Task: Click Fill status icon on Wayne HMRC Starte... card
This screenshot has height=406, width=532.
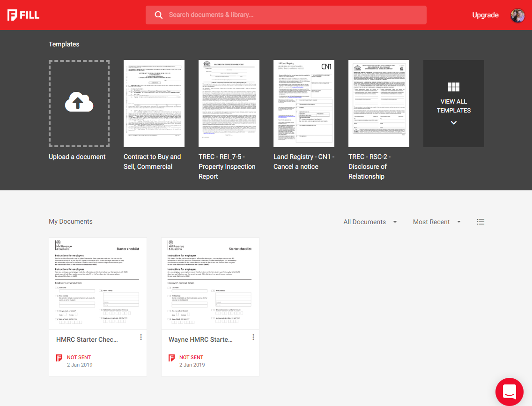Action: [x=171, y=358]
